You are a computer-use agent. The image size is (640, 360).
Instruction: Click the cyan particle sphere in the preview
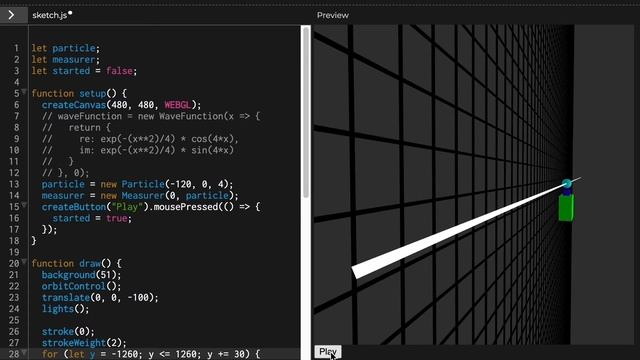pyautogui.click(x=567, y=184)
